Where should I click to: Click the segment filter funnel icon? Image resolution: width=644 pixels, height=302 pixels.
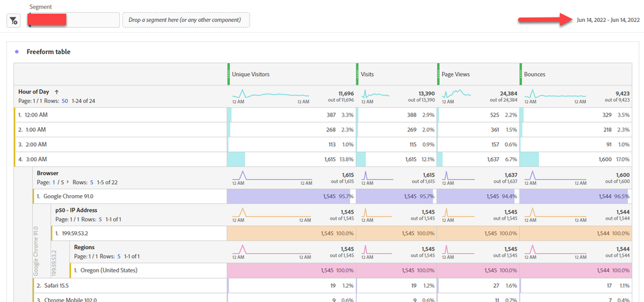(x=13, y=21)
